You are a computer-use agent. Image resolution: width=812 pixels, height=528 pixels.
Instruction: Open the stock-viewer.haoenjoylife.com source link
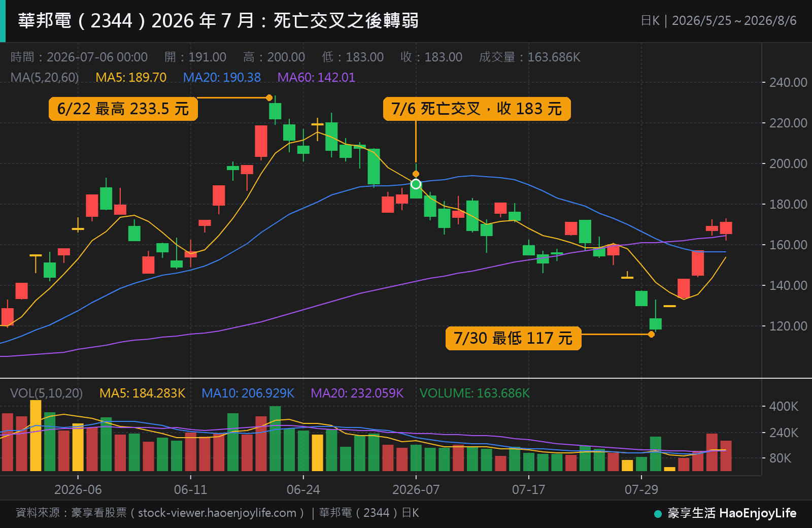click(x=217, y=513)
